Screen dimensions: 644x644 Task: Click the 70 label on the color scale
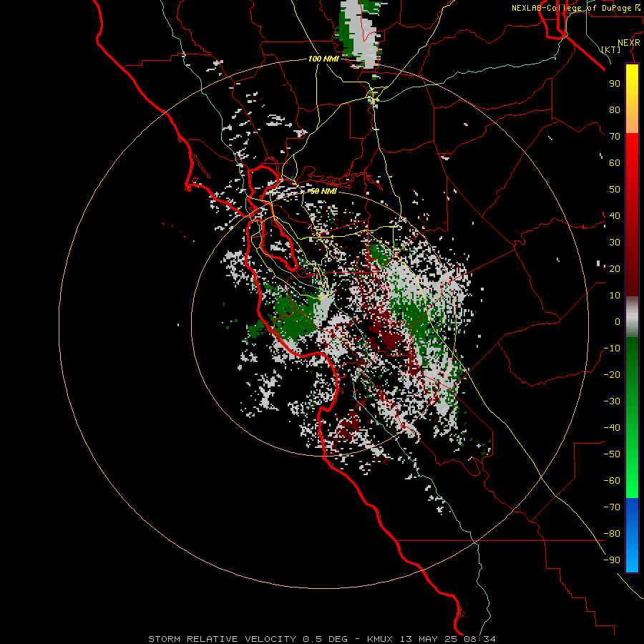click(615, 137)
